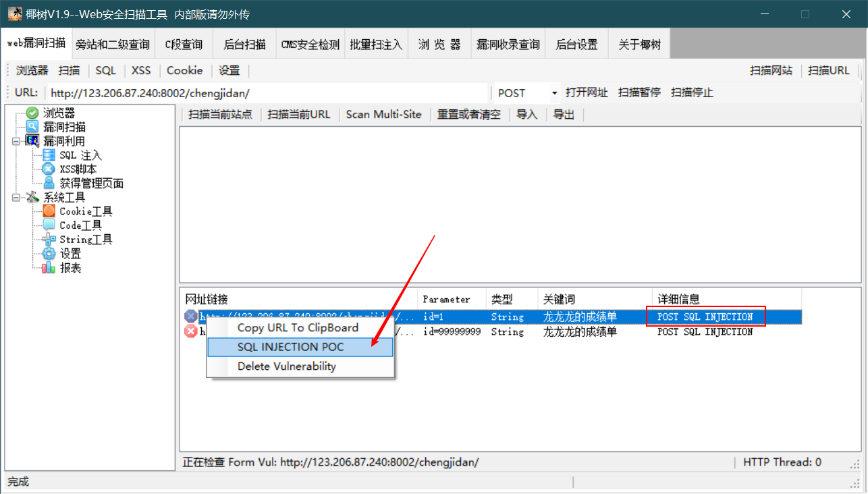Click Cookie in the second toolbar
Image resolution: width=868 pixels, height=494 pixels.
pos(185,70)
